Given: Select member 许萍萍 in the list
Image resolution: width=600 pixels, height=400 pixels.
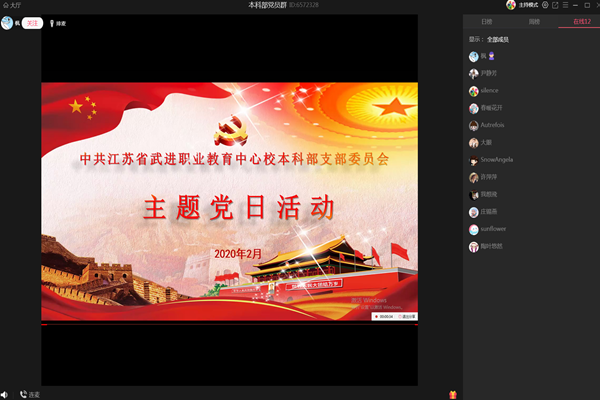Looking at the screenshot, I should 532,177.
